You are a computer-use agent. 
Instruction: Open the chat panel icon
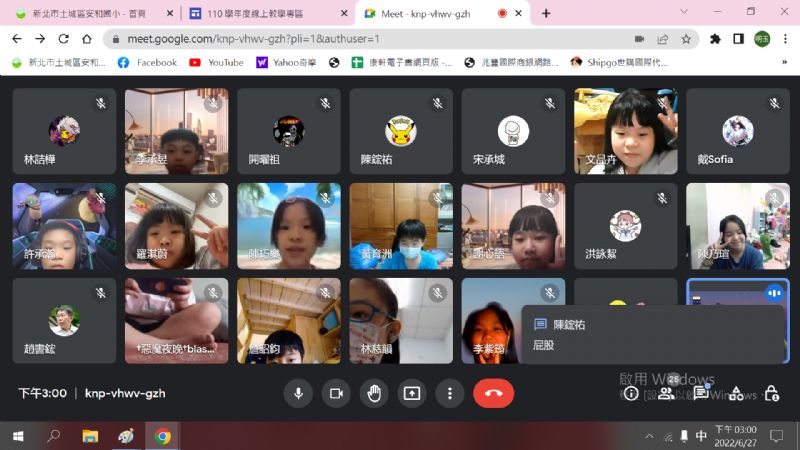[x=701, y=393]
